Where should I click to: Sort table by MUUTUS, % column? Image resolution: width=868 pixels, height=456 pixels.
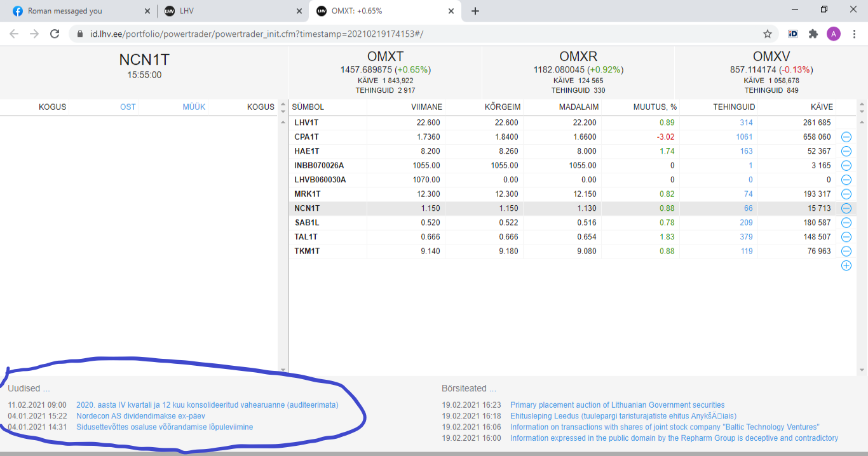click(654, 107)
